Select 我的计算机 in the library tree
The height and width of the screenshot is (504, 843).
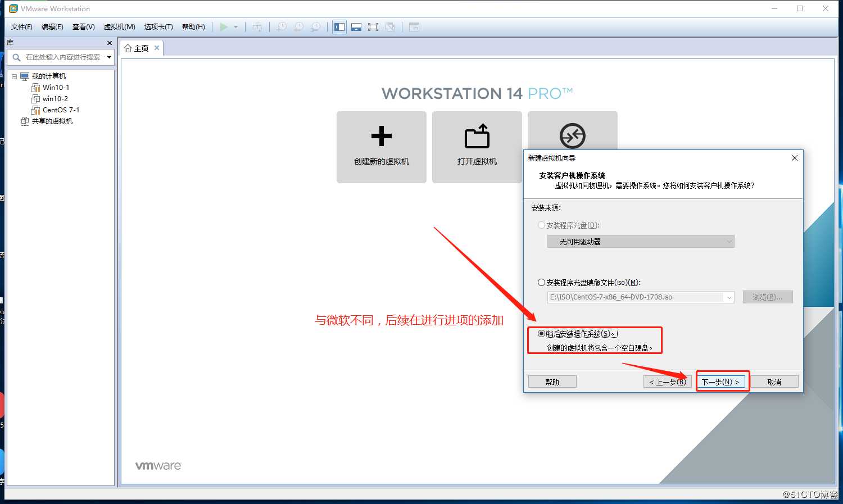48,76
